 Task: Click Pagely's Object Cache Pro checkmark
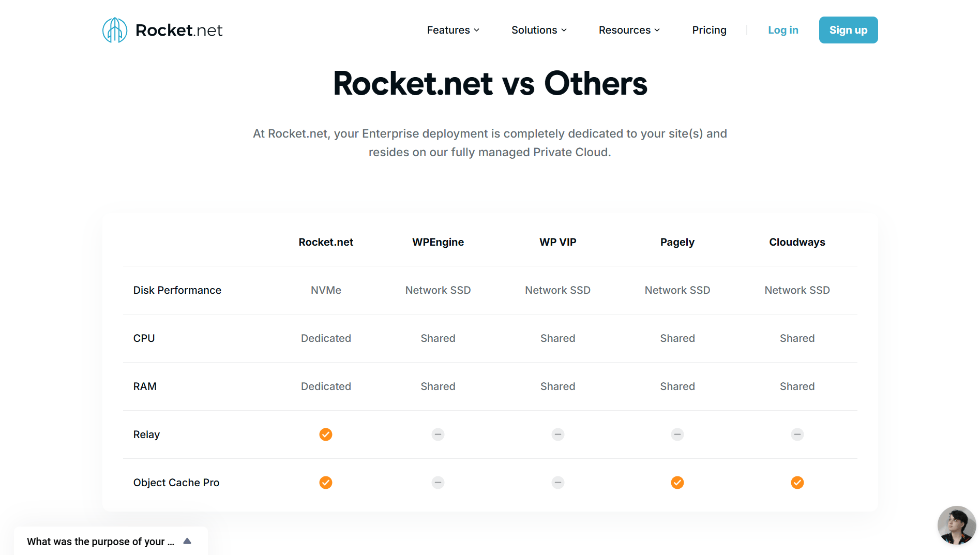(677, 483)
